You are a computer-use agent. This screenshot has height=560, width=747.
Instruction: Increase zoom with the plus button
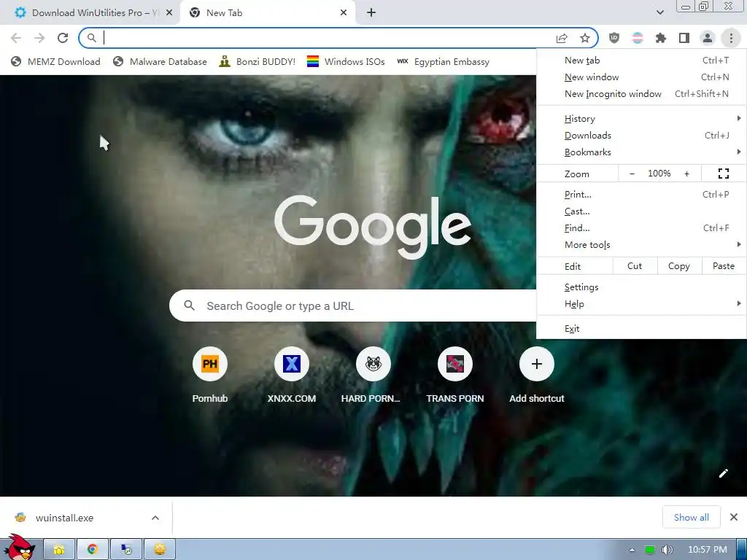coord(686,174)
